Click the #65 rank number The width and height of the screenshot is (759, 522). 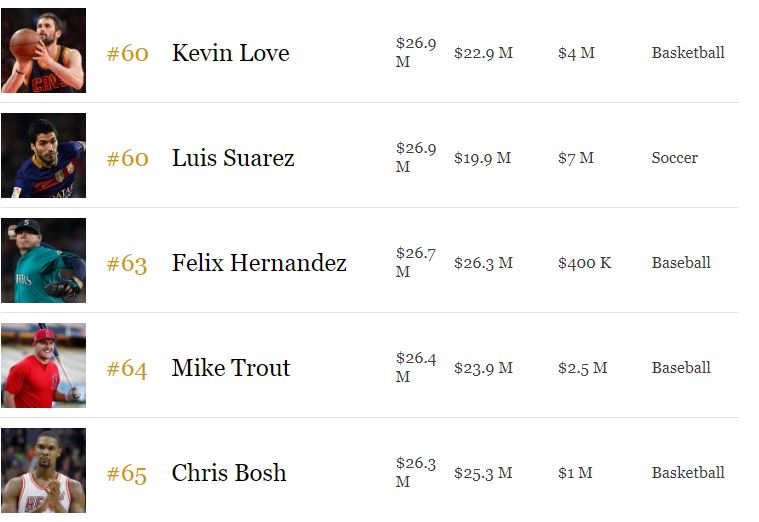(127, 474)
